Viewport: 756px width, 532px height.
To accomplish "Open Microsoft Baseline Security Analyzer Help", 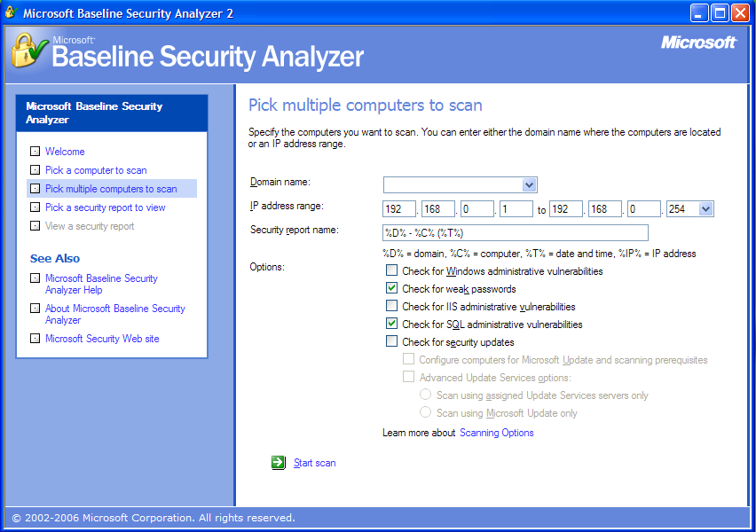I will click(x=101, y=284).
